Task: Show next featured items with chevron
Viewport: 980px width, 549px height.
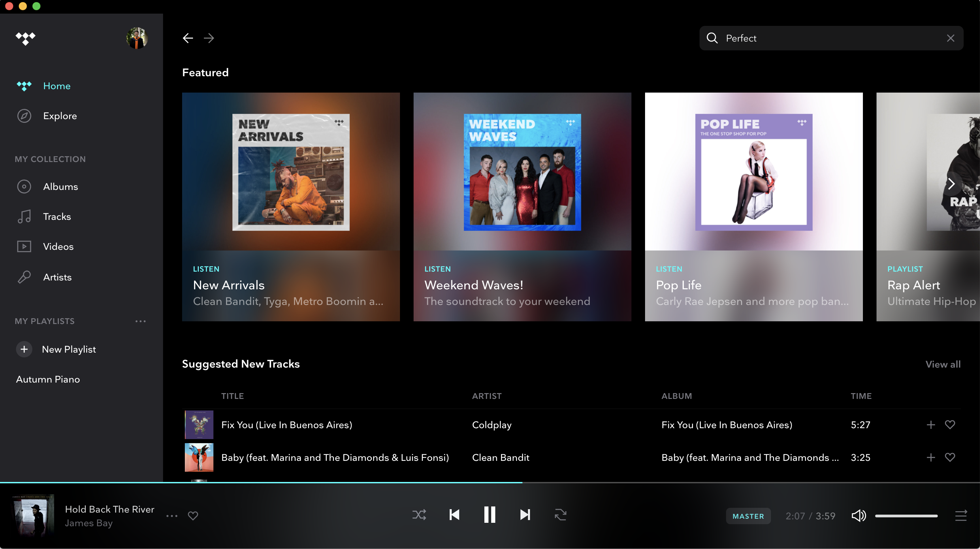Action: click(x=951, y=184)
